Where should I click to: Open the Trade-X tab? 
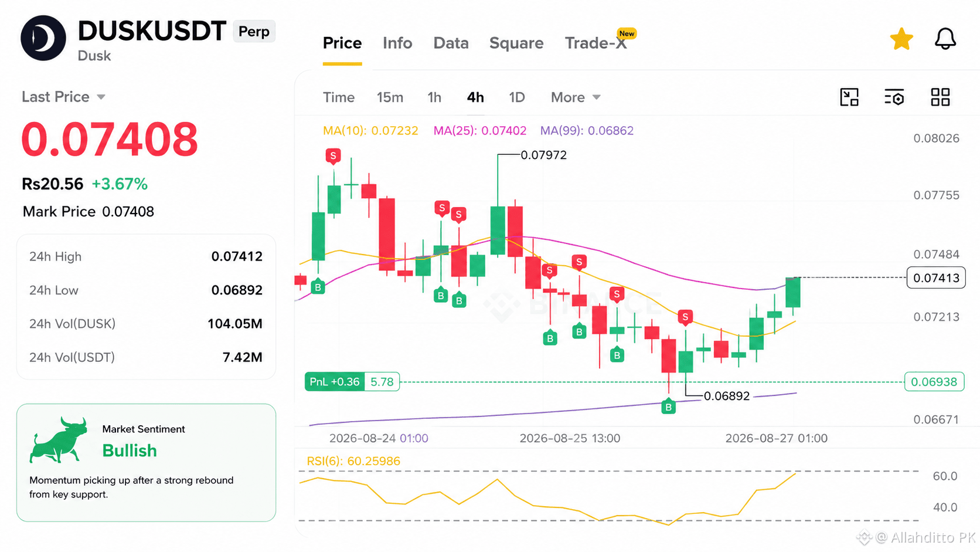[596, 43]
